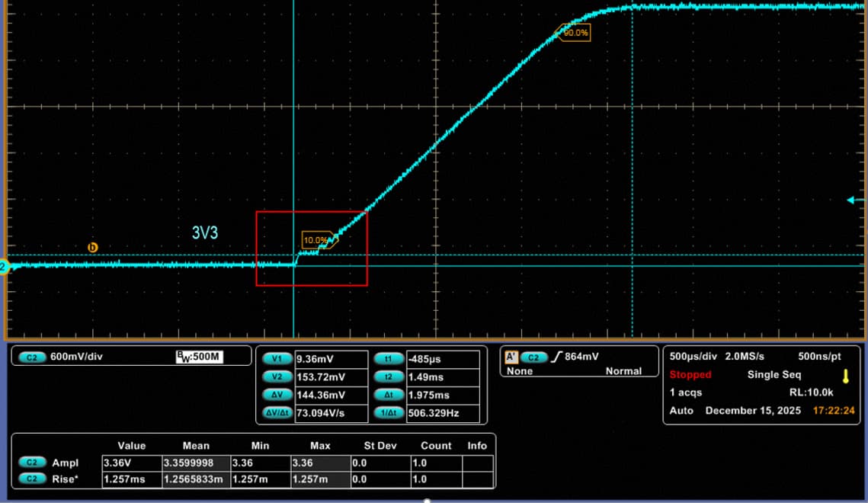This screenshot has height=503, width=868.
Task: Click the t1 cursor badge
Action: point(389,359)
